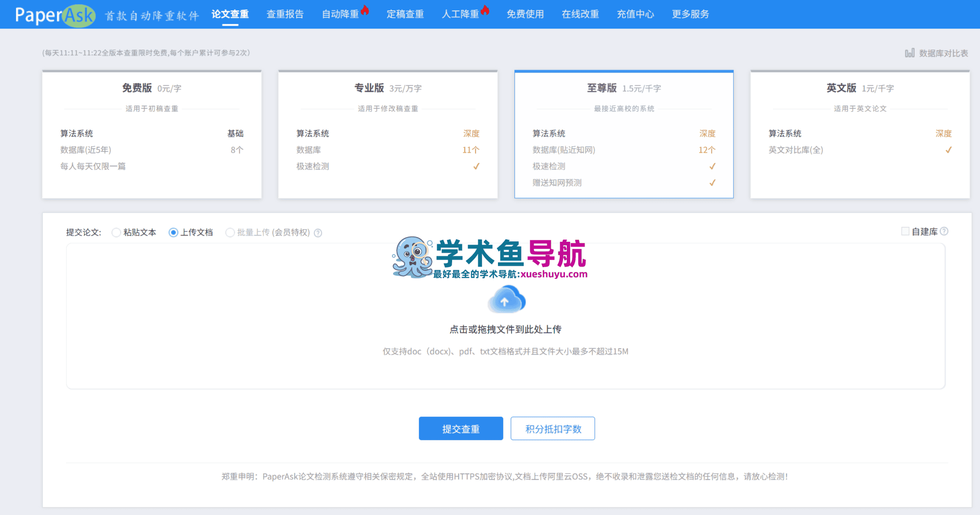Click the 数据库(贴近知网) row in 至尊版
This screenshot has width=980, height=515.
click(624, 150)
